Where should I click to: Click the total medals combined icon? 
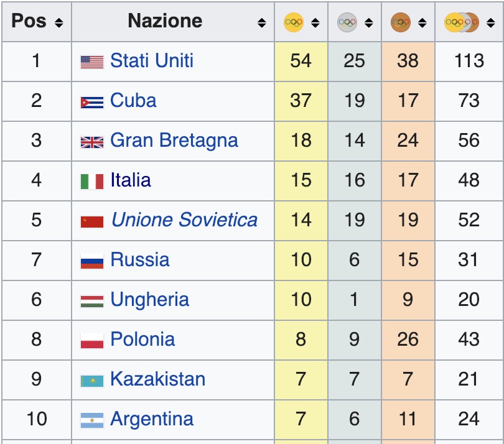(x=462, y=22)
